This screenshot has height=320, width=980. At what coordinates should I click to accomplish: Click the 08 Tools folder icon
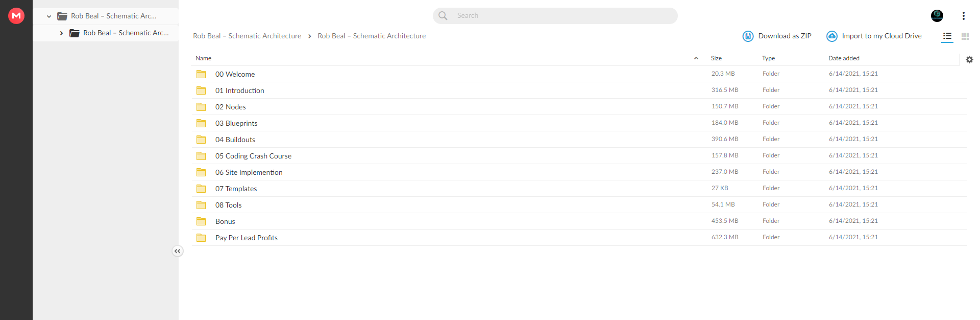pyautogui.click(x=201, y=205)
